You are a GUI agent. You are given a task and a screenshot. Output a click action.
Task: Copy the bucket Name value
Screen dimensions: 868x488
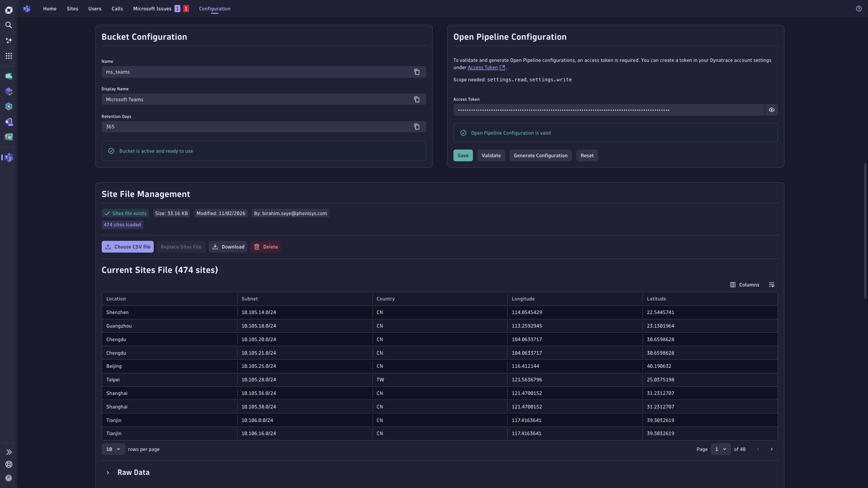click(417, 72)
